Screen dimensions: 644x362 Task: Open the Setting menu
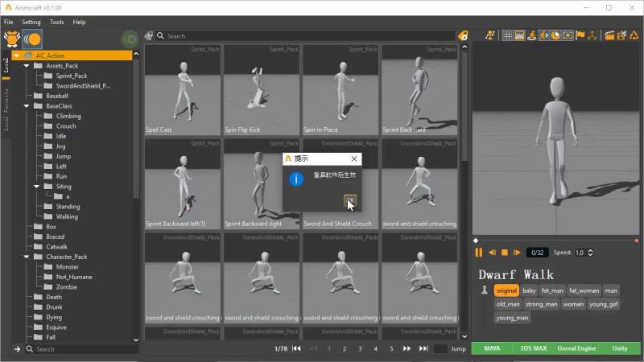[31, 22]
